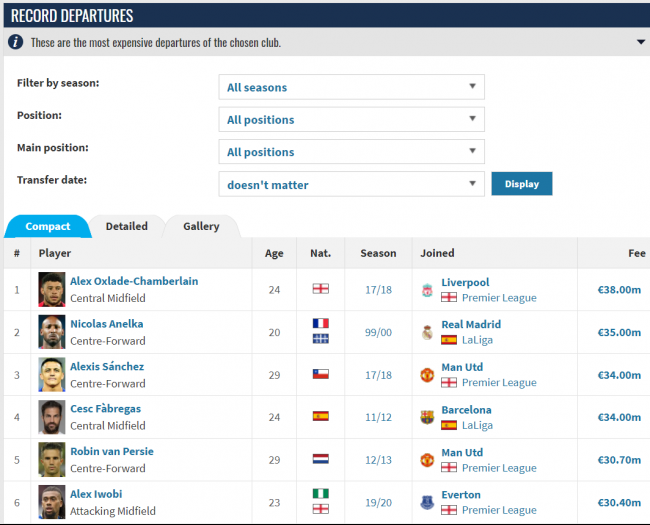
Task: Open LaLiga link under Real Madrid
Action: coord(477,340)
